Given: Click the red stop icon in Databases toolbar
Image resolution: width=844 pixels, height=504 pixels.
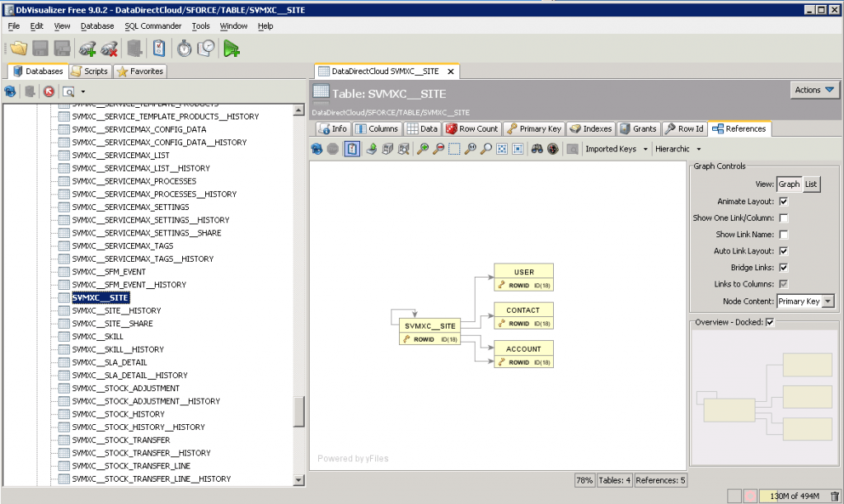Looking at the screenshot, I should [49, 91].
